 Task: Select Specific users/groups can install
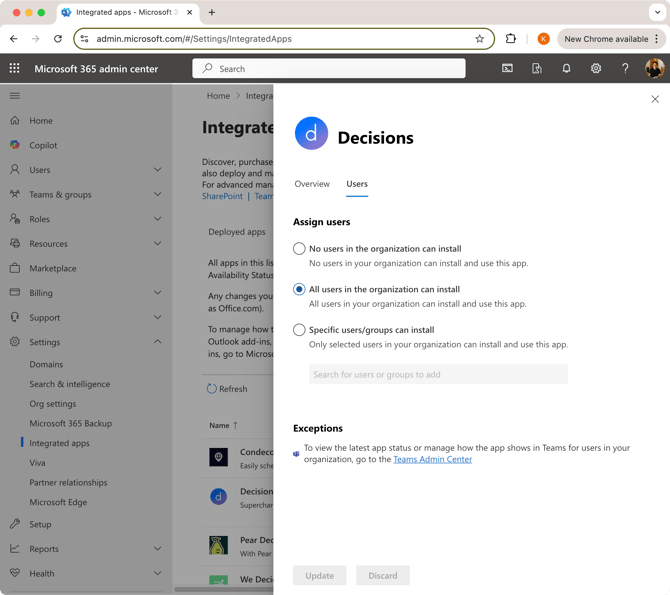point(299,330)
